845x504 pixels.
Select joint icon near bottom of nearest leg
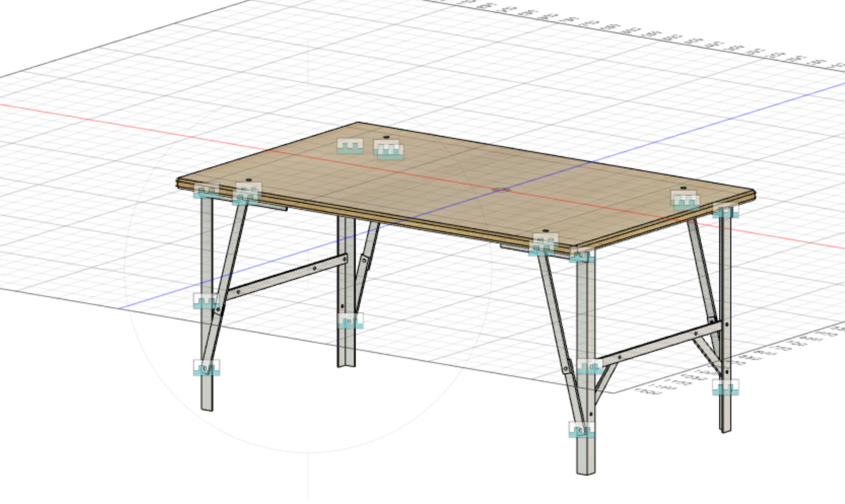pos(582,429)
